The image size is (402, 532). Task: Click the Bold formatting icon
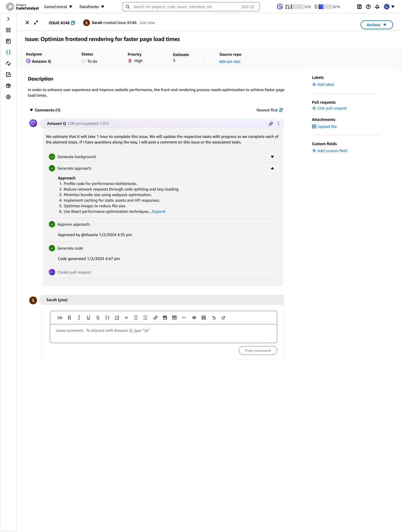click(x=70, y=318)
